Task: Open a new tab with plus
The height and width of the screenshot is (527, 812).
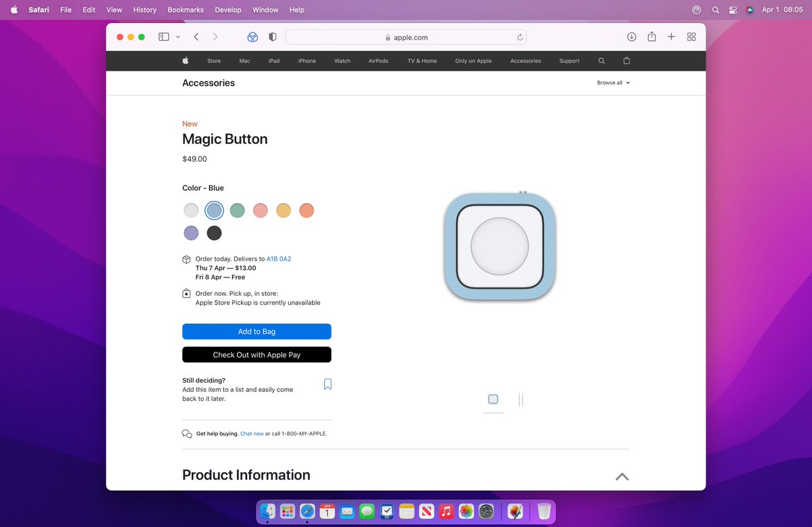Action: coord(671,37)
